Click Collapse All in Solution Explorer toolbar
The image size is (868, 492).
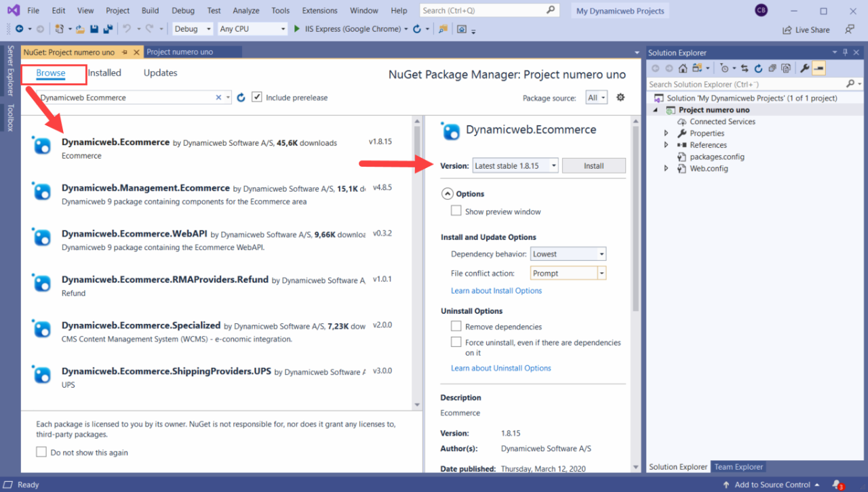[772, 68]
